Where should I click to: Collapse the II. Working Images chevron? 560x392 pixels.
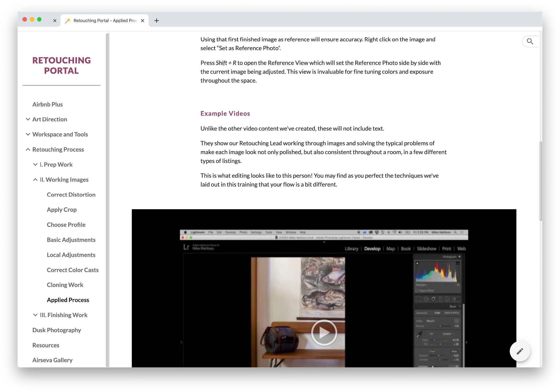(x=35, y=180)
